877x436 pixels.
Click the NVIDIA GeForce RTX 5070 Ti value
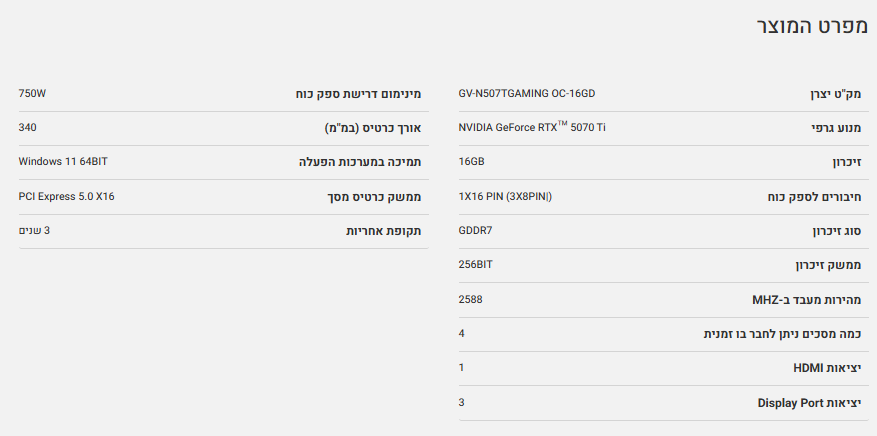click(x=531, y=127)
